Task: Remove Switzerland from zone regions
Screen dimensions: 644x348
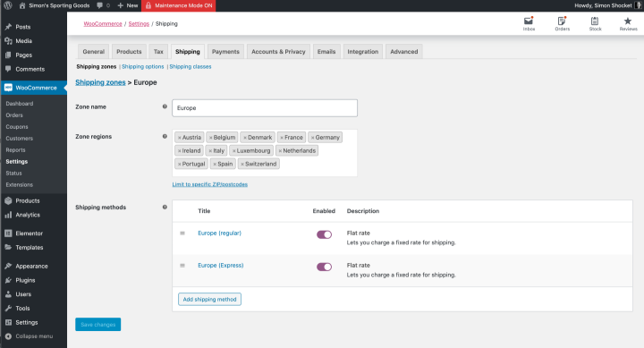Action: [242, 164]
